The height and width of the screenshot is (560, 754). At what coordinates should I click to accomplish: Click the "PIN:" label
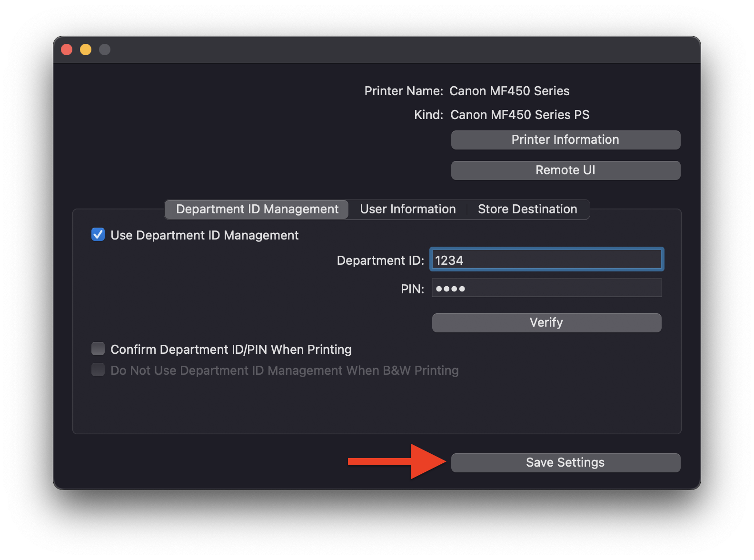pos(412,289)
